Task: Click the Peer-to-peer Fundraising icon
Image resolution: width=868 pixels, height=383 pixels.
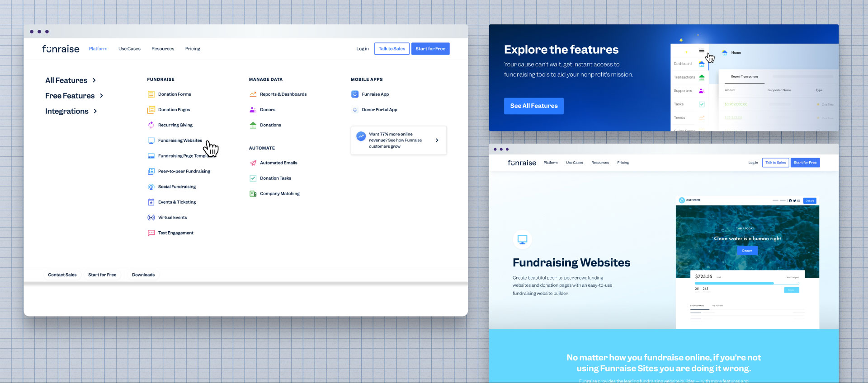Action: click(x=151, y=171)
